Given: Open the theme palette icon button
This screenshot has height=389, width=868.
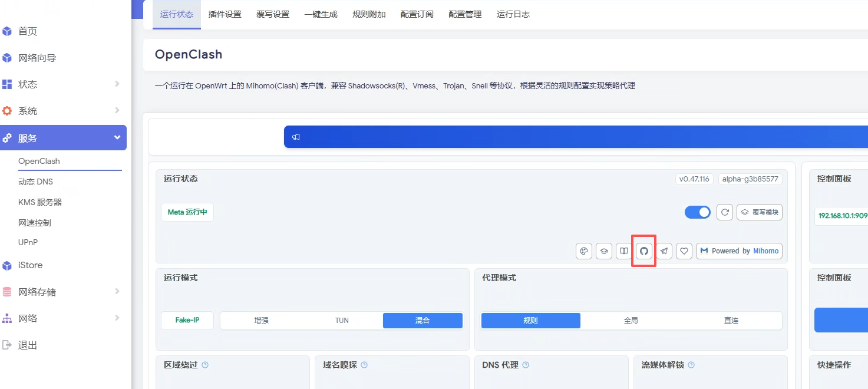Looking at the screenshot, I should tap(584, 251).
